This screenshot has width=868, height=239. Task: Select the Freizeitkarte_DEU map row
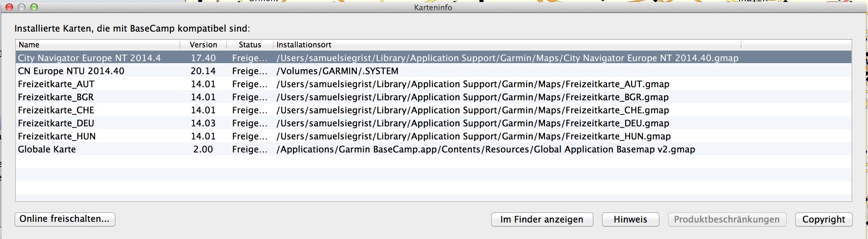coord(434,123)
